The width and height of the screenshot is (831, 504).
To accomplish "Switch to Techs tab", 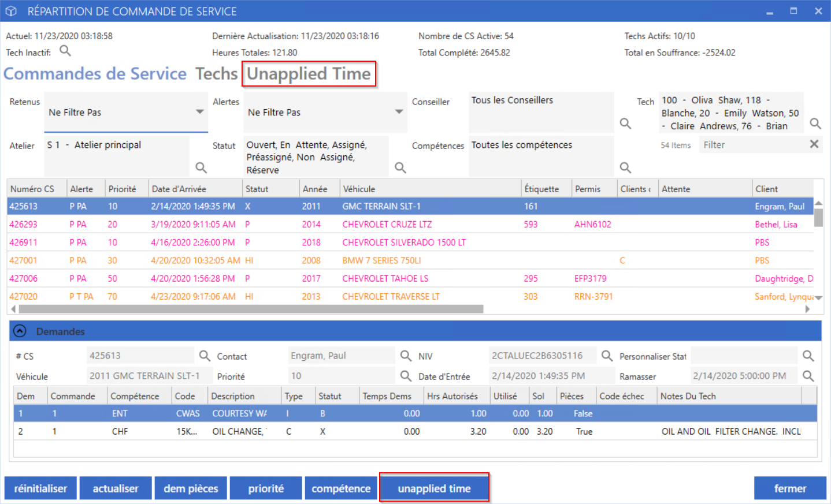I will [x=216, y=74].
